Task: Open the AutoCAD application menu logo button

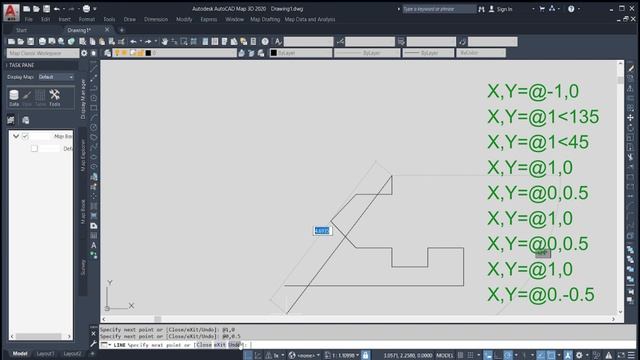Action: click(11, 12)
